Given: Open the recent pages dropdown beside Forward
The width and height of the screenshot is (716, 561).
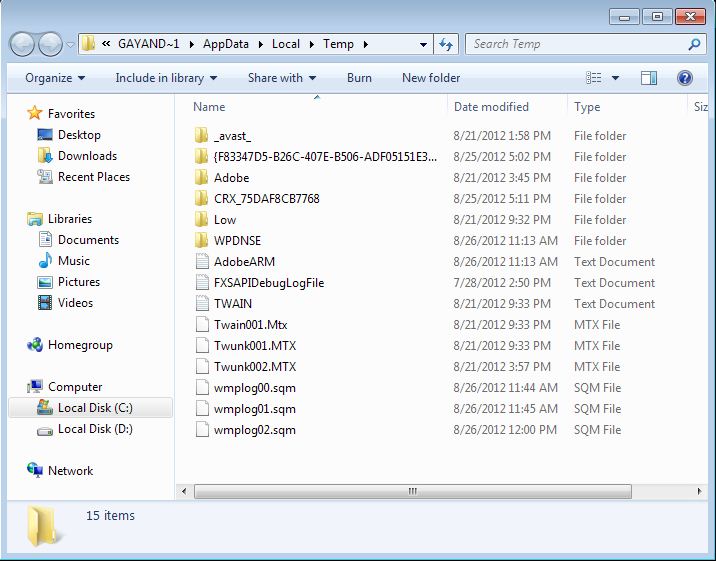Looking at the screenshot, I should click(70, 45).
